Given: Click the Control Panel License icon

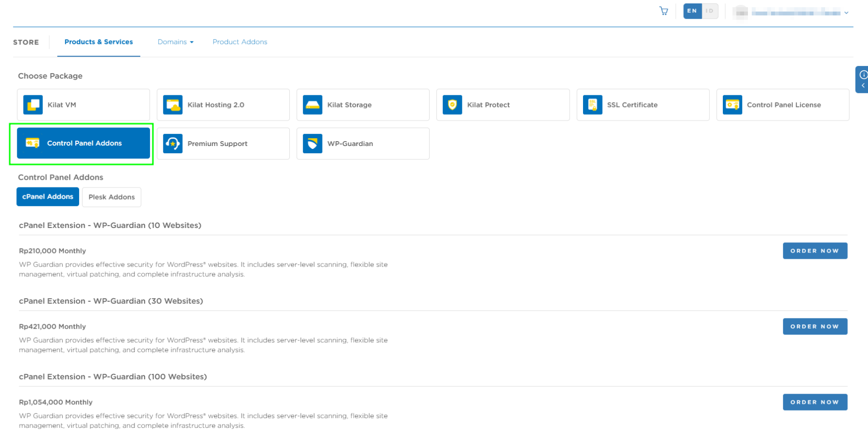Looking at the screenshot, I should 732,105.
